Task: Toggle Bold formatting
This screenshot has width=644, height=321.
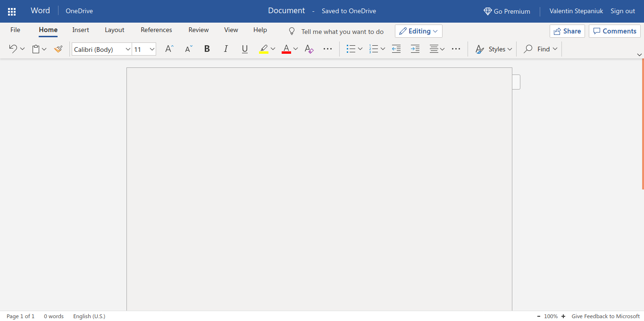Action: point(207,49)
